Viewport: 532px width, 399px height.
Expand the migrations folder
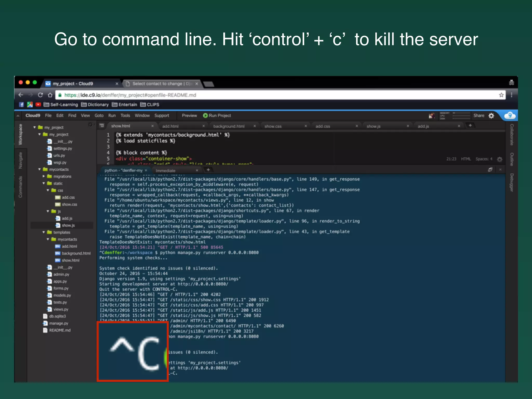44,176
